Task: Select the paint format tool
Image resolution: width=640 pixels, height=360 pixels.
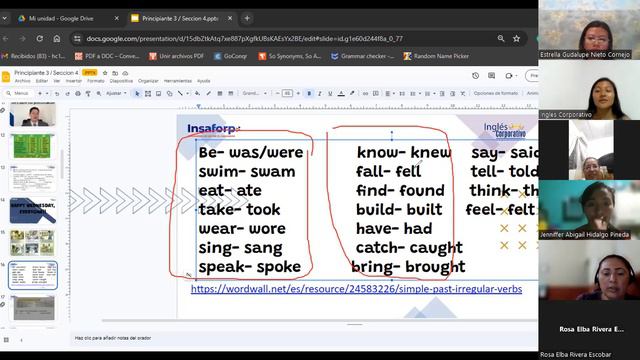Action: tap(88, 93)
